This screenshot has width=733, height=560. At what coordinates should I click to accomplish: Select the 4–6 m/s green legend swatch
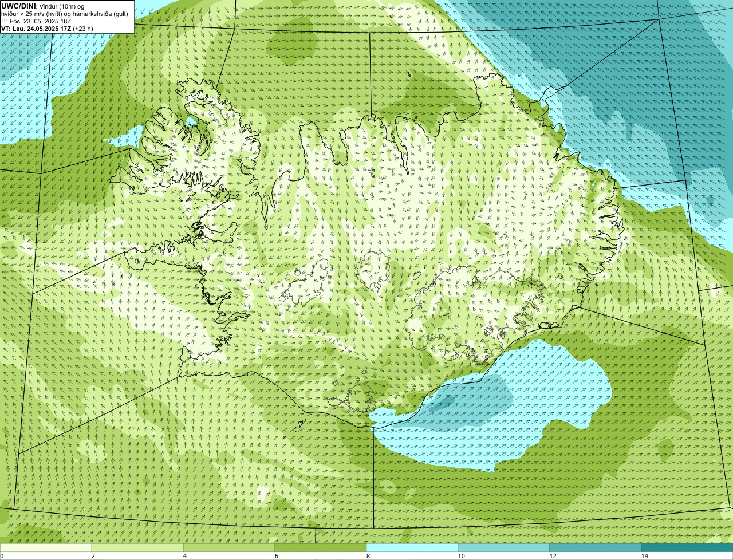(229, 547)
